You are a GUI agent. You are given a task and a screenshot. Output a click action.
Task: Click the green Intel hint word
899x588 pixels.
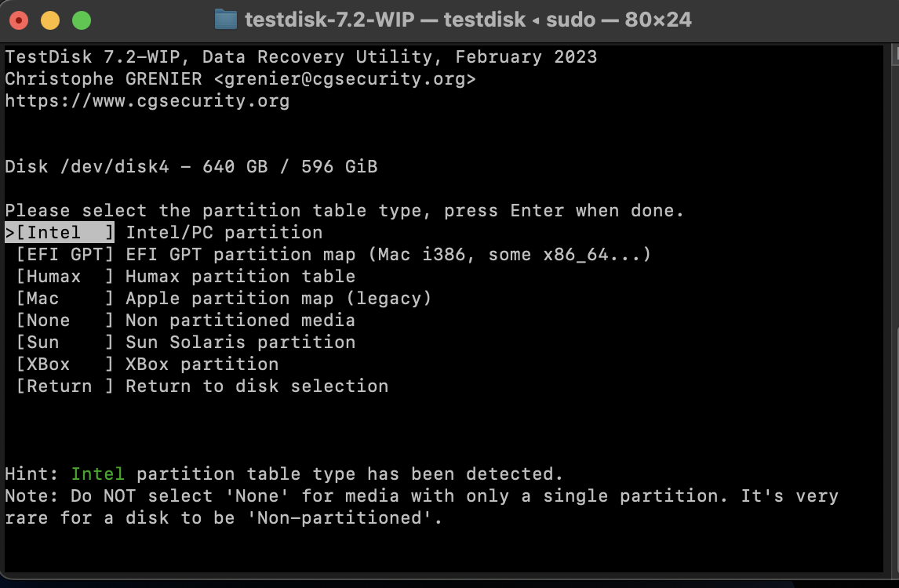coord(97,474)
